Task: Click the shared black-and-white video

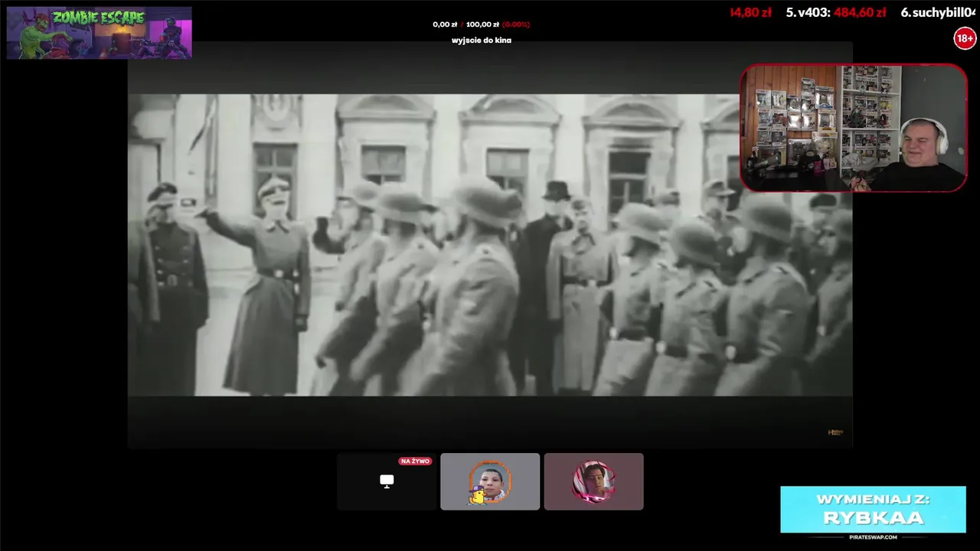Action: 490,245
